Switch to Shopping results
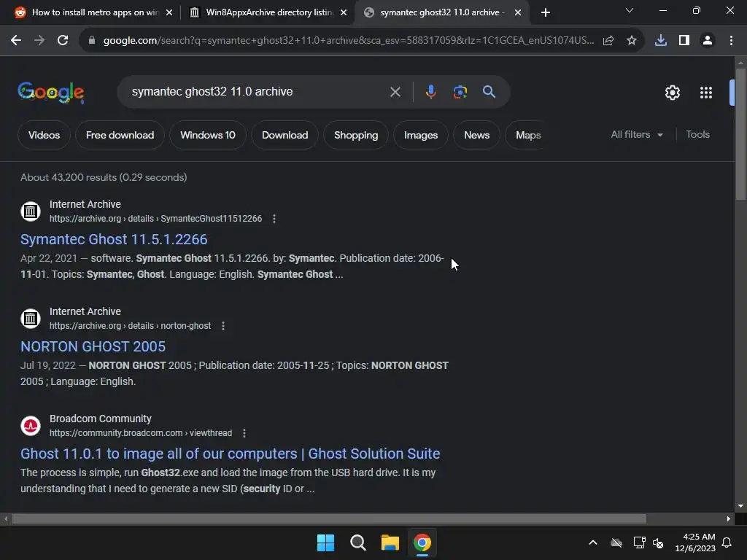Screen dimensions: 747x560 [x=356, y=135]
